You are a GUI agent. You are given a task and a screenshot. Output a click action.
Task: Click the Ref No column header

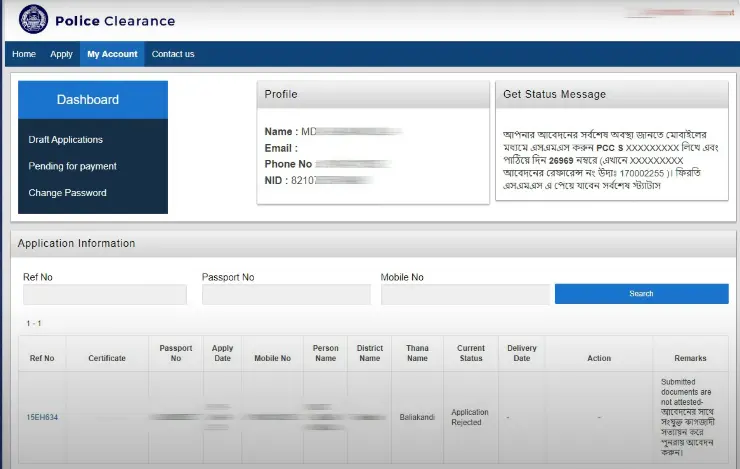[42, 358]
